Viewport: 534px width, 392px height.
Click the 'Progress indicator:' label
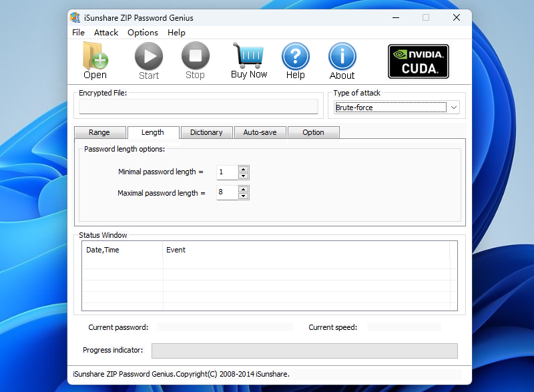[x=113, y=350]
